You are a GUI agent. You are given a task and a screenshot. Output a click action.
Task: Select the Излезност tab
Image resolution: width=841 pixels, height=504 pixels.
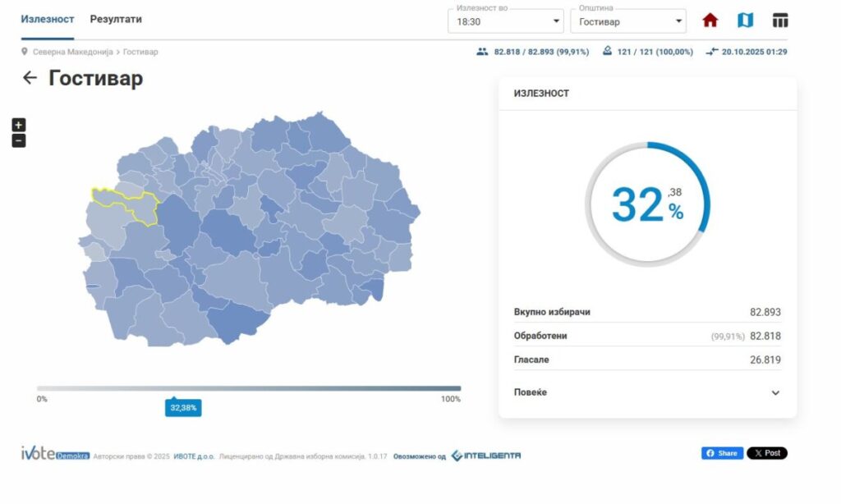click(x=47, y=19)
